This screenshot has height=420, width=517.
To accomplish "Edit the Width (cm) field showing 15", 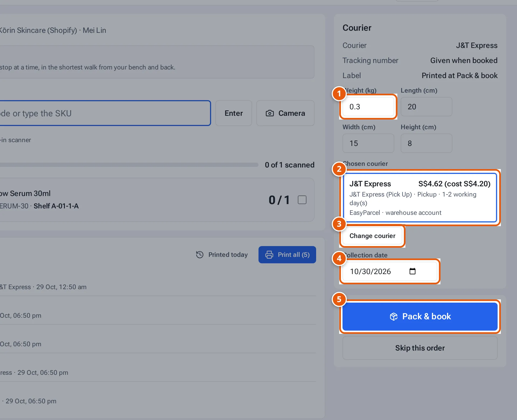I will coord(368,143).
